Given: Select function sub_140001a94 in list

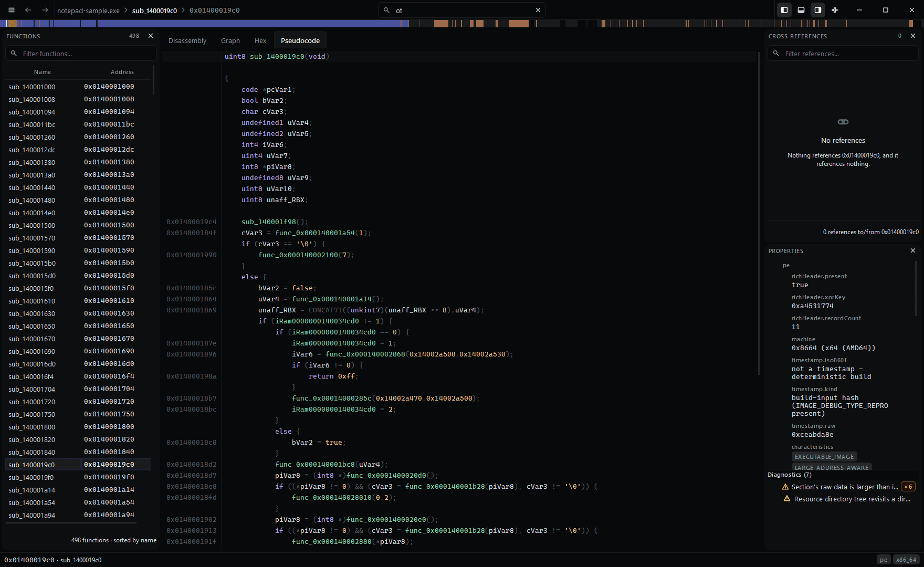Looking at the screenshot, I should [78, 515].
